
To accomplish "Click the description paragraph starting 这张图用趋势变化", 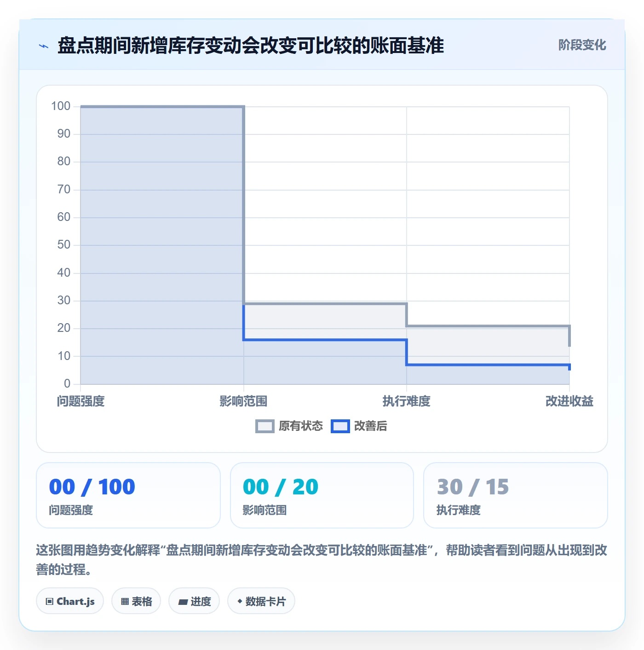I will 322,560.
